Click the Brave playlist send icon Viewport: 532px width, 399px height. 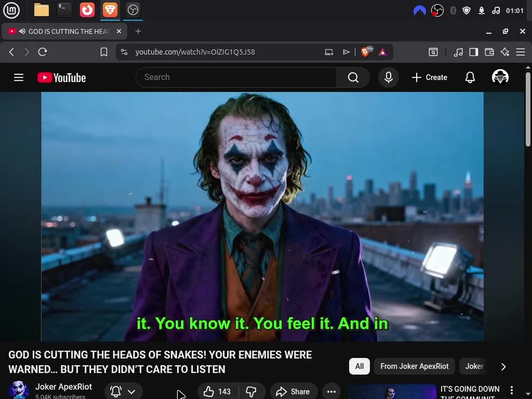[x=346, y=52]
